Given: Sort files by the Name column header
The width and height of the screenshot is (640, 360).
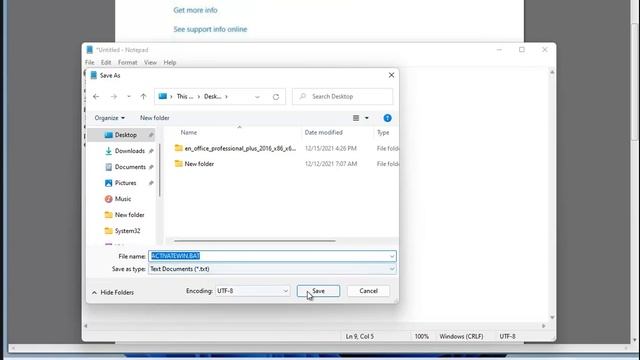Looking at the screenshot, I should 189,133.
